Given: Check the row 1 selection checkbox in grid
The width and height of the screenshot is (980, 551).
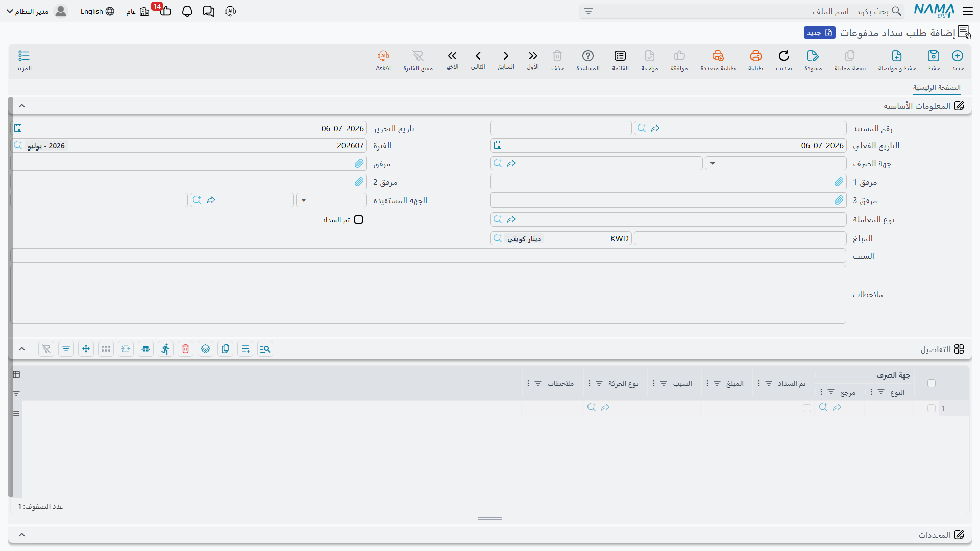Looking at the screenshot, I should point(932,408).
